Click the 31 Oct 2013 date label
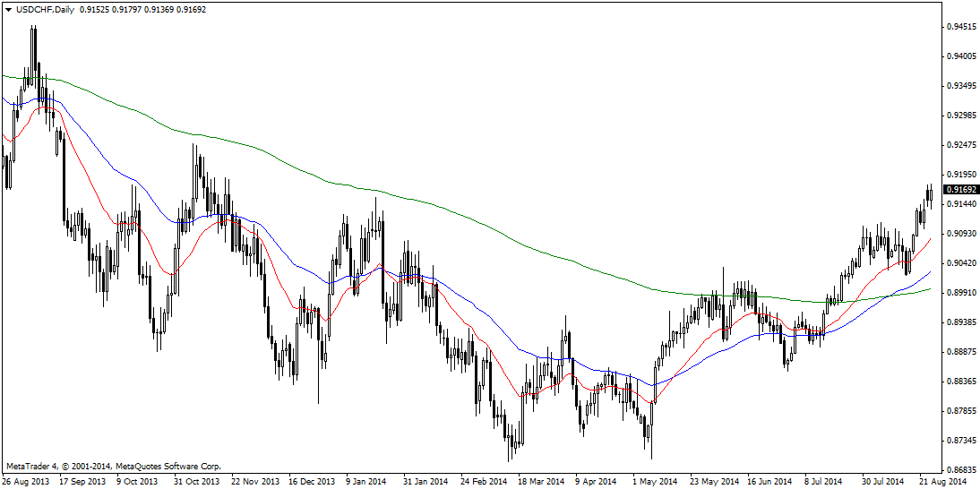This screenshot has width=980, height=489. click(x=196, y=481)
